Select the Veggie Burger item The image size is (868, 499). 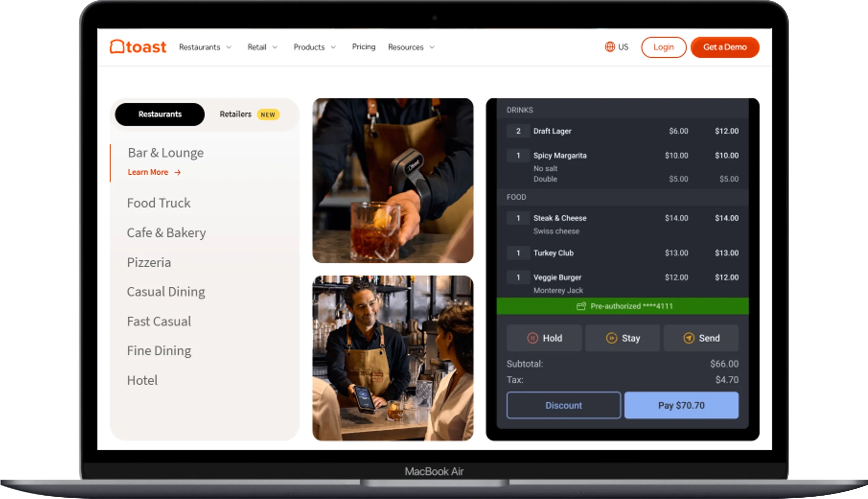tap(557, 277)
